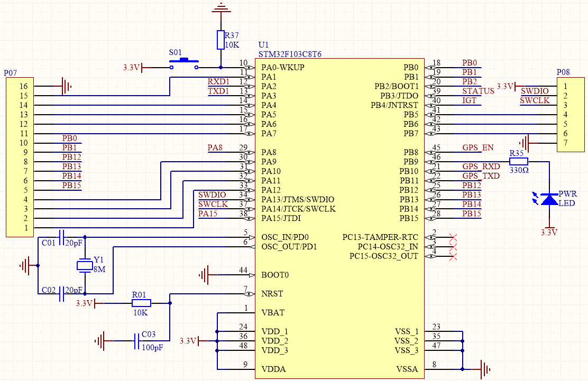Select the P07 connector body
The height and width of the screenshot is (381, 588).
pos(20,157)
